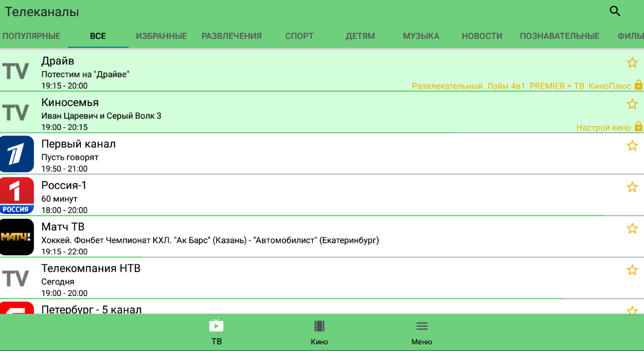The width and height of the screenshot is (644, 351).
Task: Tap the Драйв channel TV logo
Action: (16, 71)
